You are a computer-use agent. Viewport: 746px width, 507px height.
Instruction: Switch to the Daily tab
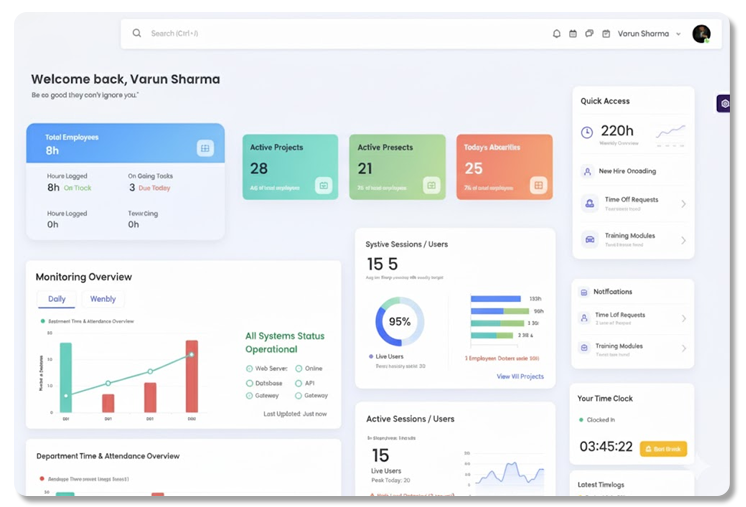tap(57, 299)
